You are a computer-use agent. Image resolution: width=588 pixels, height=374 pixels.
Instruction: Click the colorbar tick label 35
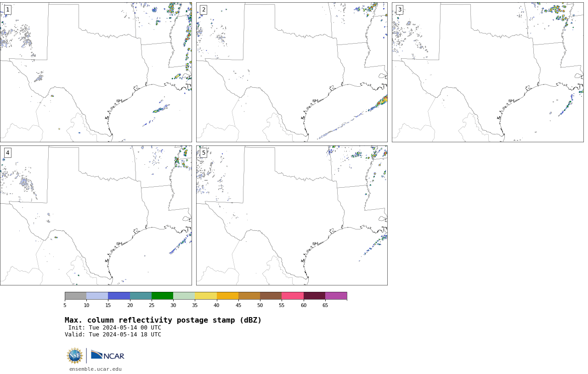pos(195,305)
